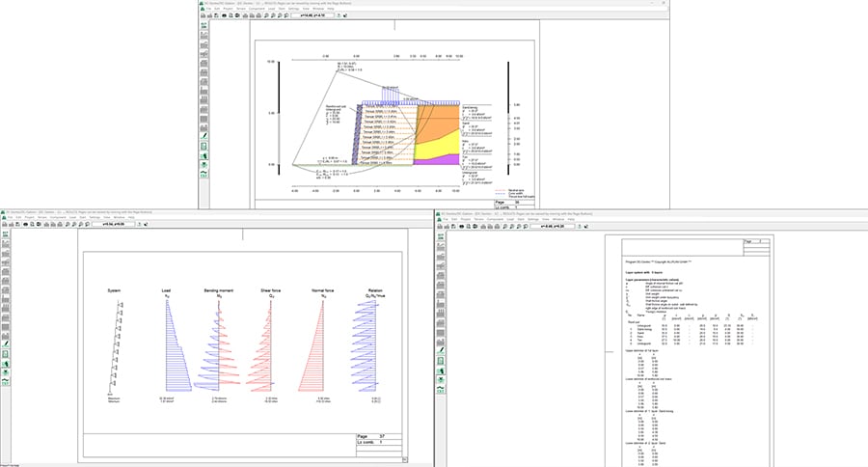Click the xyz coordinates icon in the bottom-right window sidebar
The image size is (868, 467).
(441, 236)
